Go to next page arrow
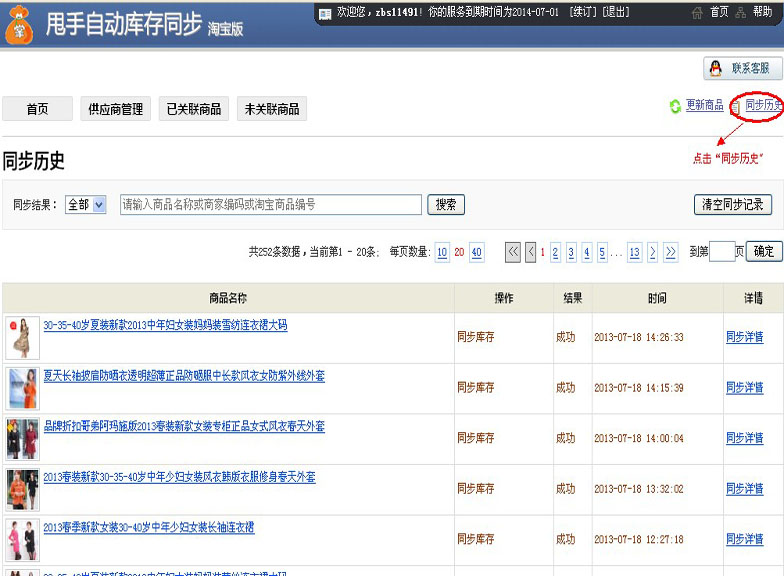This screenshot has height=576, width=784. click(x=652, y=252)
